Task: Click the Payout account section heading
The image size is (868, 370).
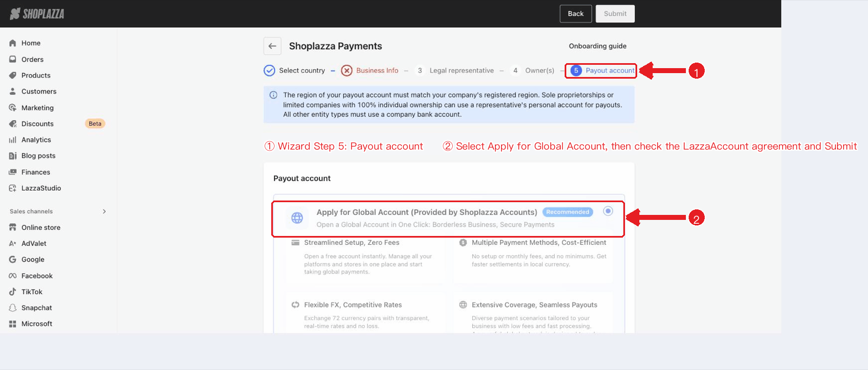Action: coord(302,178)
